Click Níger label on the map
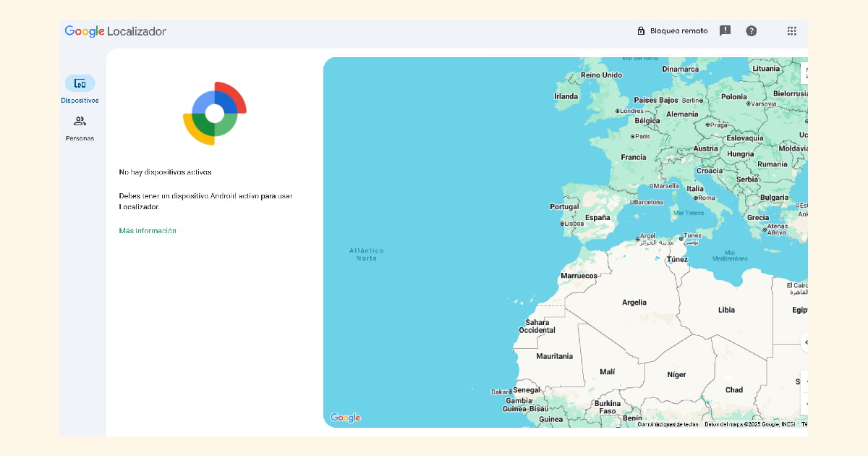The width and height of the screenshot is (868, 456). (x=676, y=375)
